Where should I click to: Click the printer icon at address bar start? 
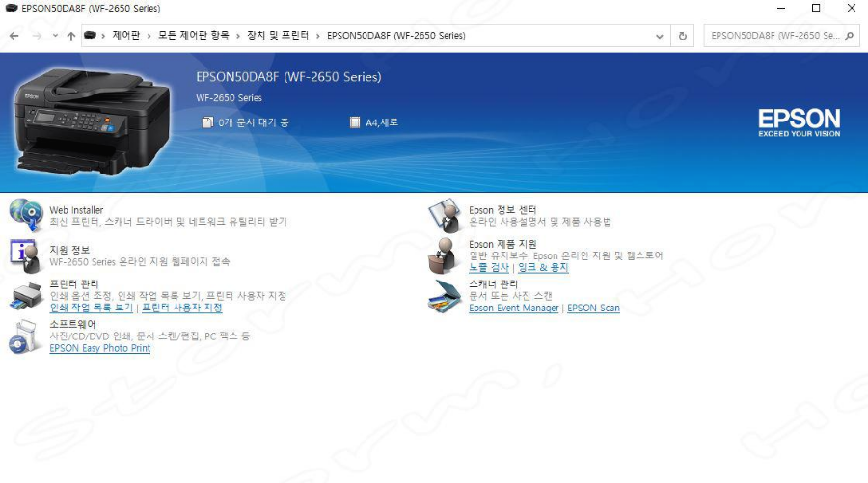90,35
